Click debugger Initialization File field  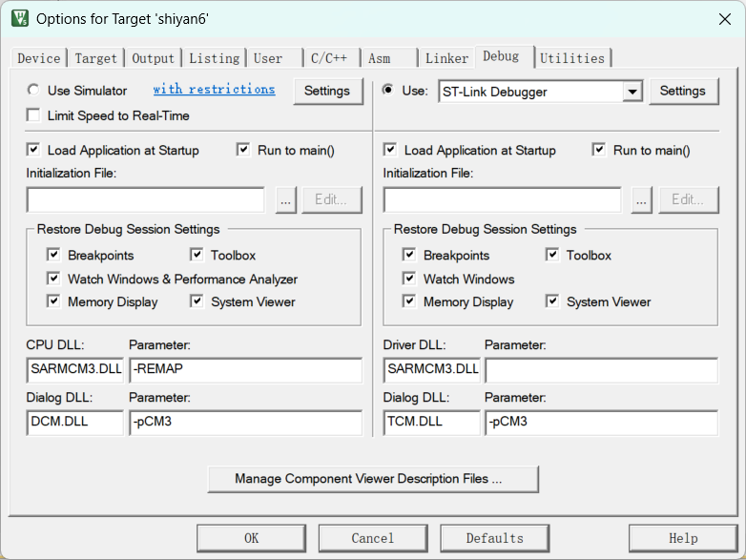coord(502,199)
